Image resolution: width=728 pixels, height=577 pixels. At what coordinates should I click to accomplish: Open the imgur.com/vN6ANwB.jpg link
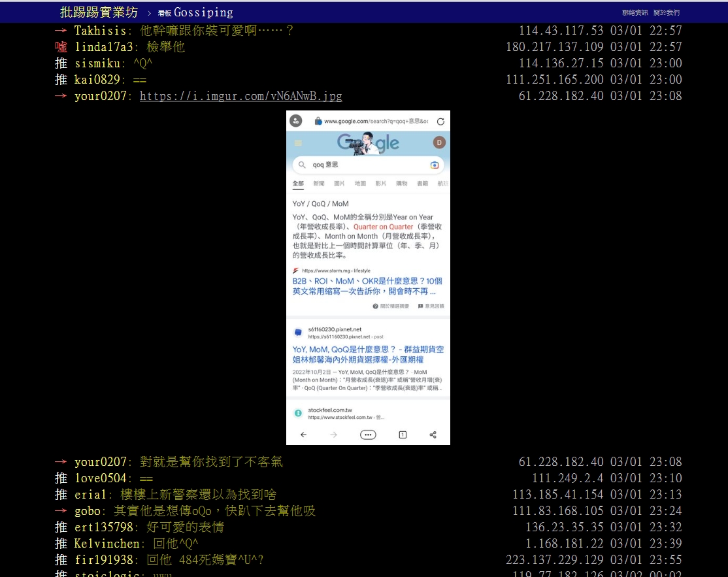pyautogui.click(x=240, y=96)
